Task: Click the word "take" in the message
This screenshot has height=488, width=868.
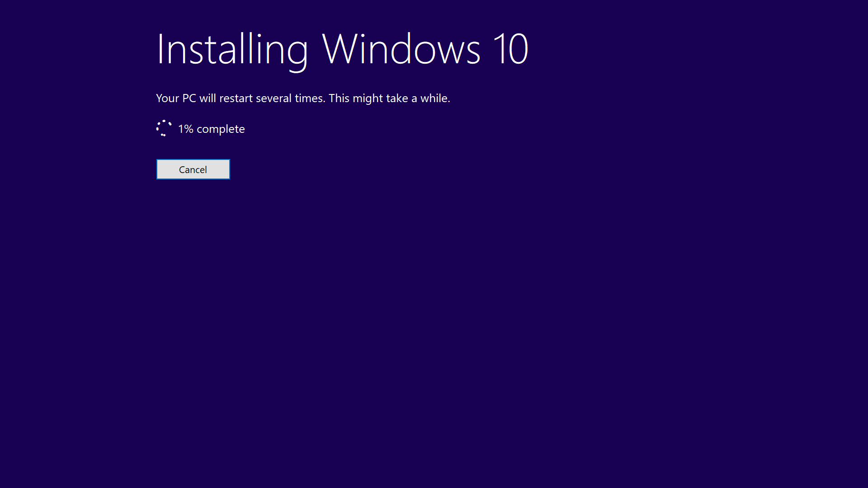Action: point(397,99)
